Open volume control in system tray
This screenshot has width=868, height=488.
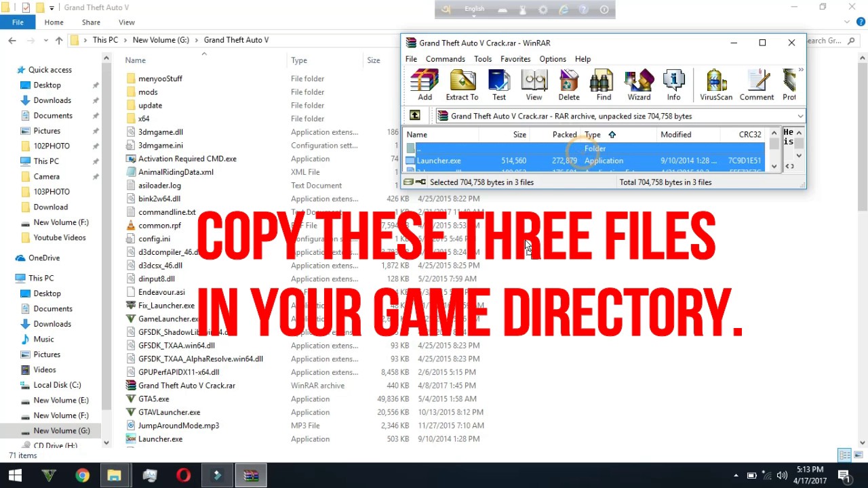pyautogui.click(x=782, y=475)
